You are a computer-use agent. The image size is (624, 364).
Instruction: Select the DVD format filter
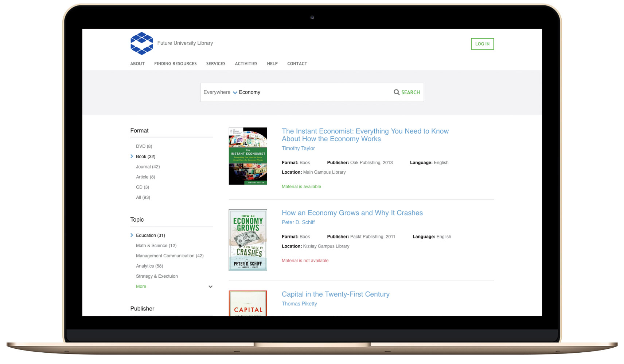[x=144, y=146]
